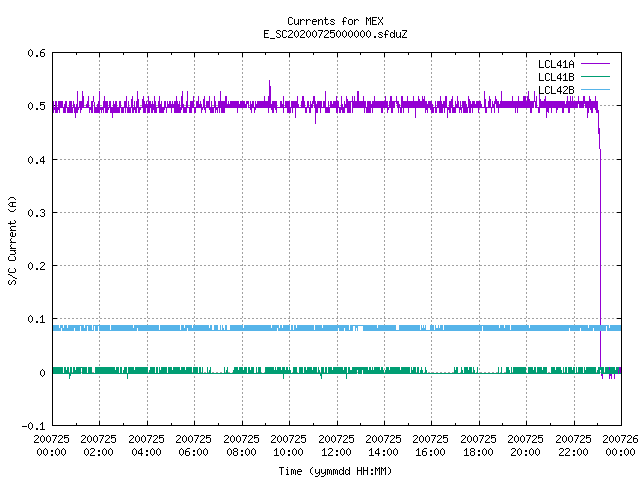
Task: Click the x-axis tick 200725 14:00
Action: click(x=383, y=446)
